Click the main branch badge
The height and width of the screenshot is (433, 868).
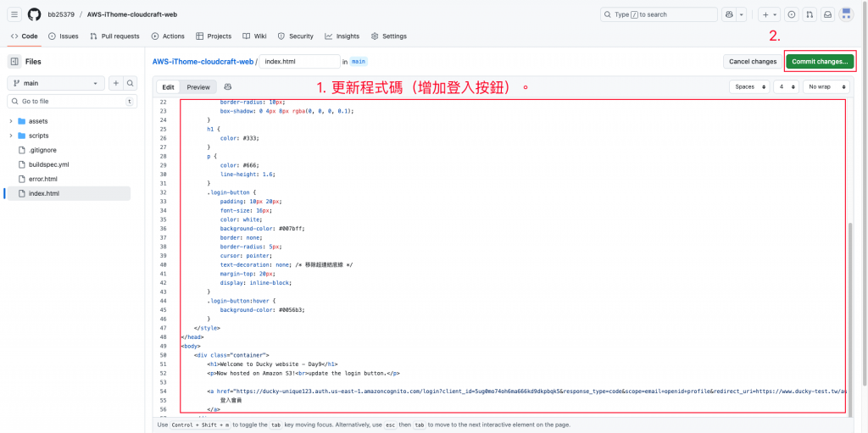(x=359, y=62)
